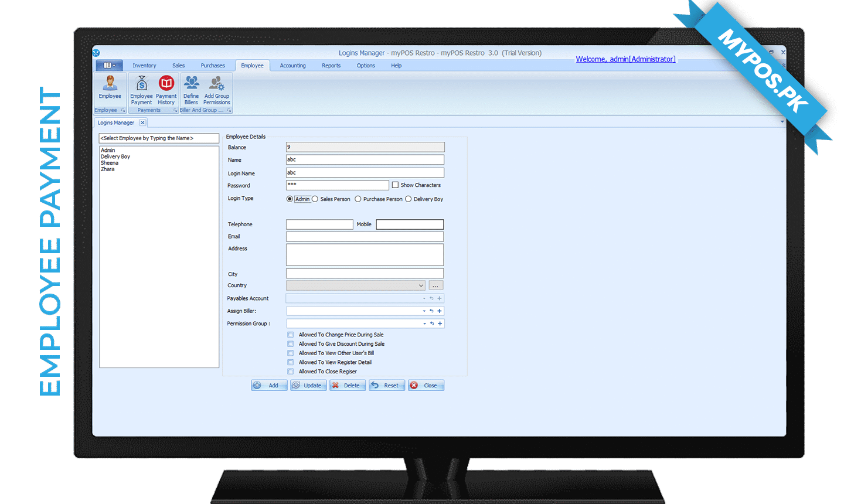Click the country browse ellipsis button
844x504 pixels.
(x=435, y=286)
